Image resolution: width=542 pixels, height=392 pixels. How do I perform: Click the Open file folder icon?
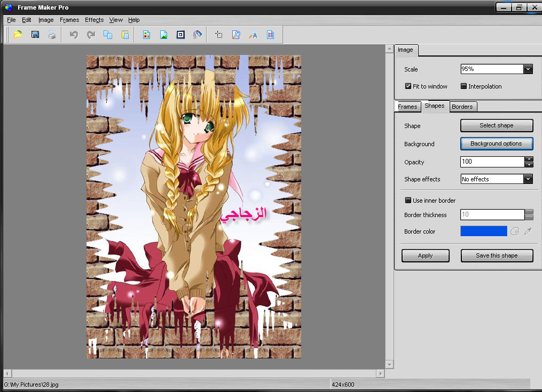tap(18, 35)
